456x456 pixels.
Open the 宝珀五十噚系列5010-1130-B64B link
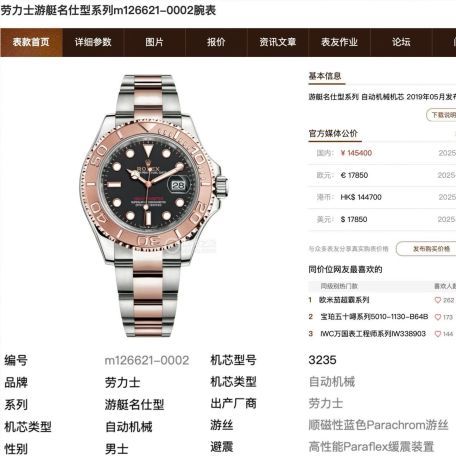[x=374, y=317]
